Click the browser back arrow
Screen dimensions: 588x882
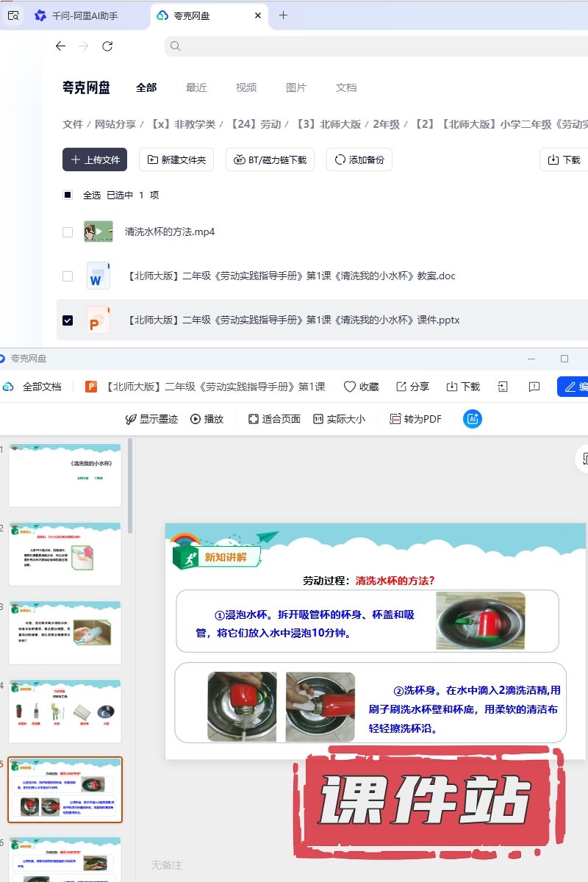(60, 46)
